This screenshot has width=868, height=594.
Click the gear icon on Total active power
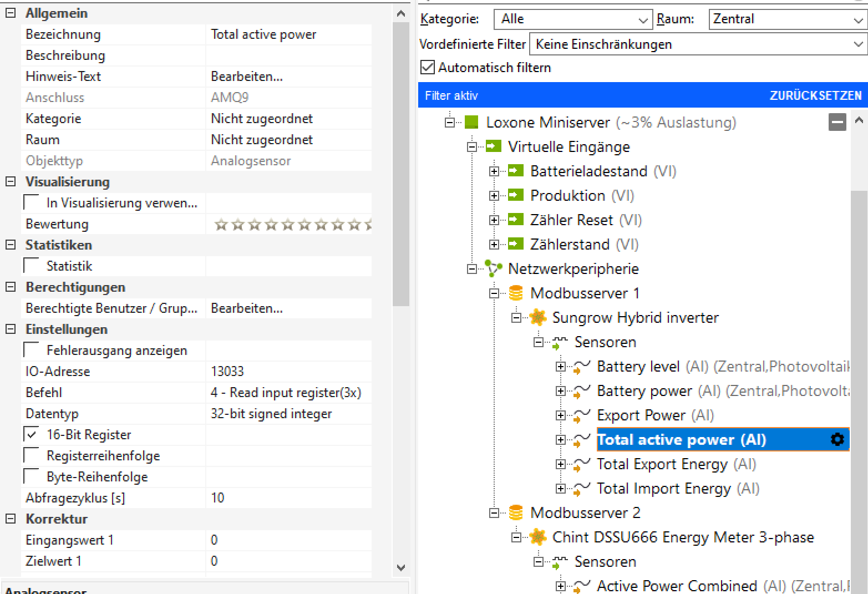(837, 440)
